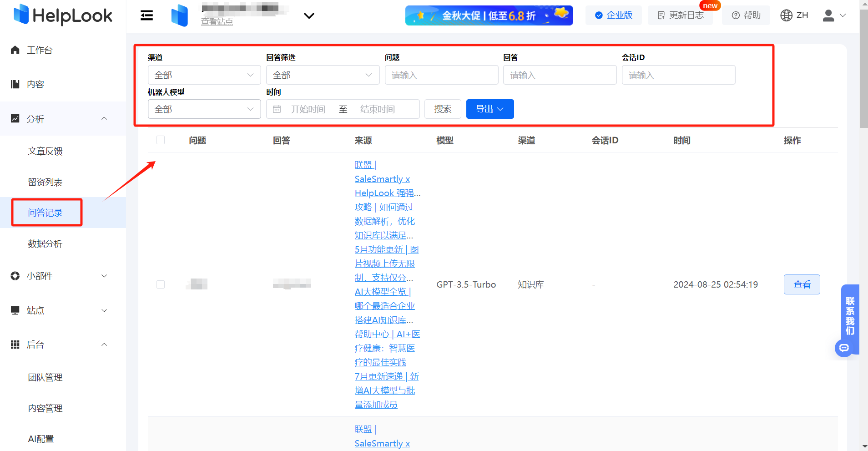
Task: Open source link 攻略 | 如何通过数据解析
Action: tap(385, 221)
